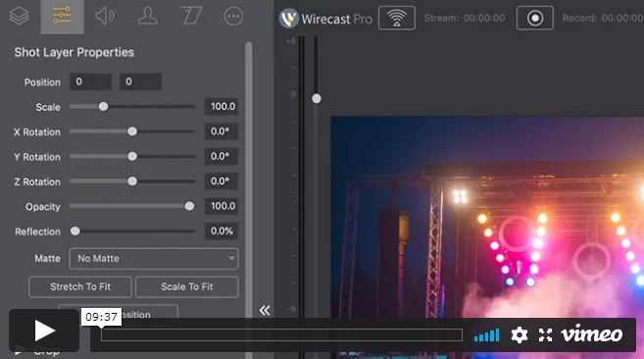Click the Reflection slider handle
This screenshot has height=359, width=644.
click(x=75, y=231)
